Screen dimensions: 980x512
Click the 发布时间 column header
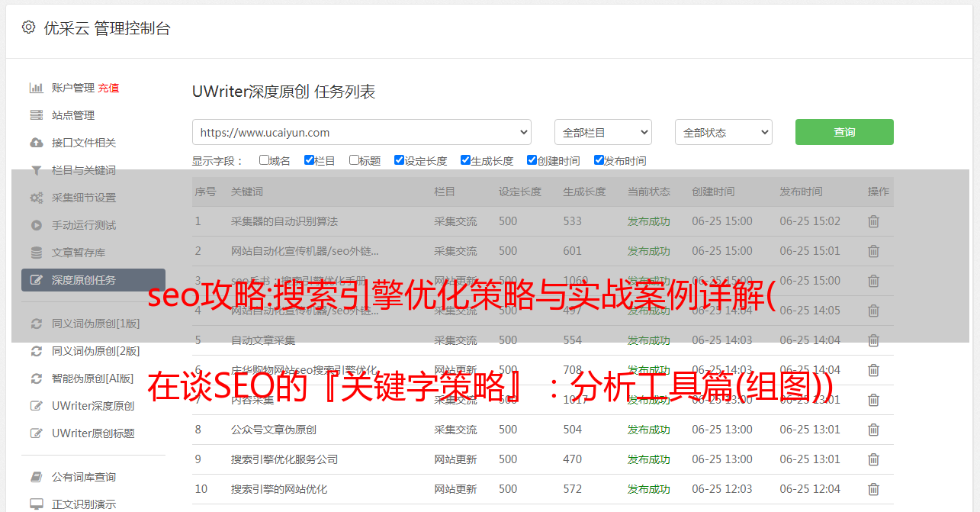(801, 192)
